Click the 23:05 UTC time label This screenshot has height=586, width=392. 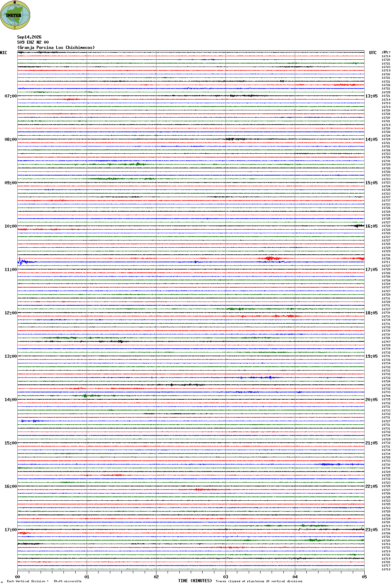point(371,530)
